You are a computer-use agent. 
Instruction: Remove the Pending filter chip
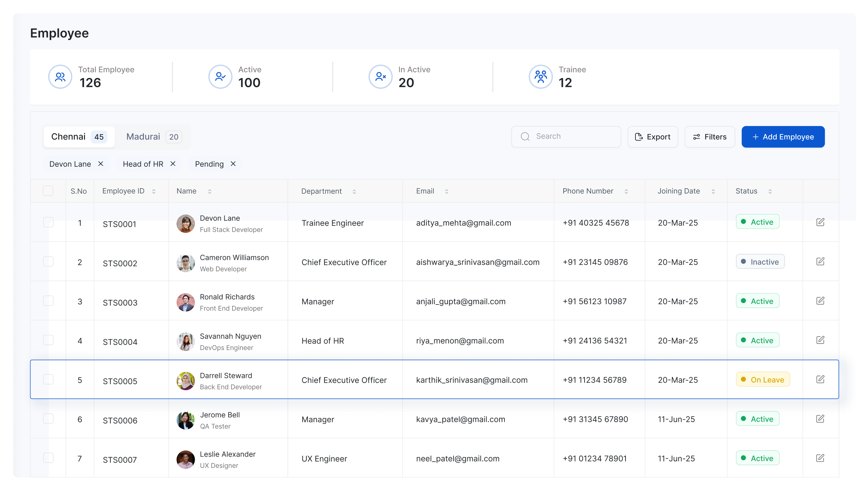[x=233, y=164]
